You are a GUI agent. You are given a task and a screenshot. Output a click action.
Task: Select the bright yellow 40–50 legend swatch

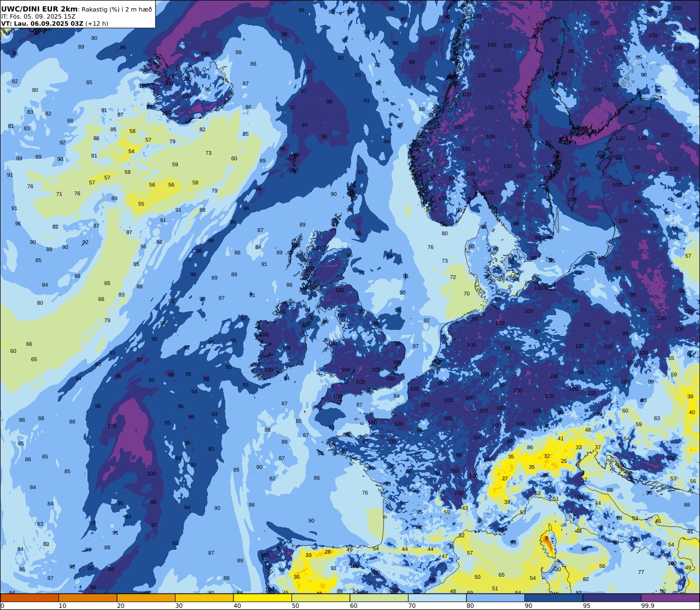coord(262,597)
